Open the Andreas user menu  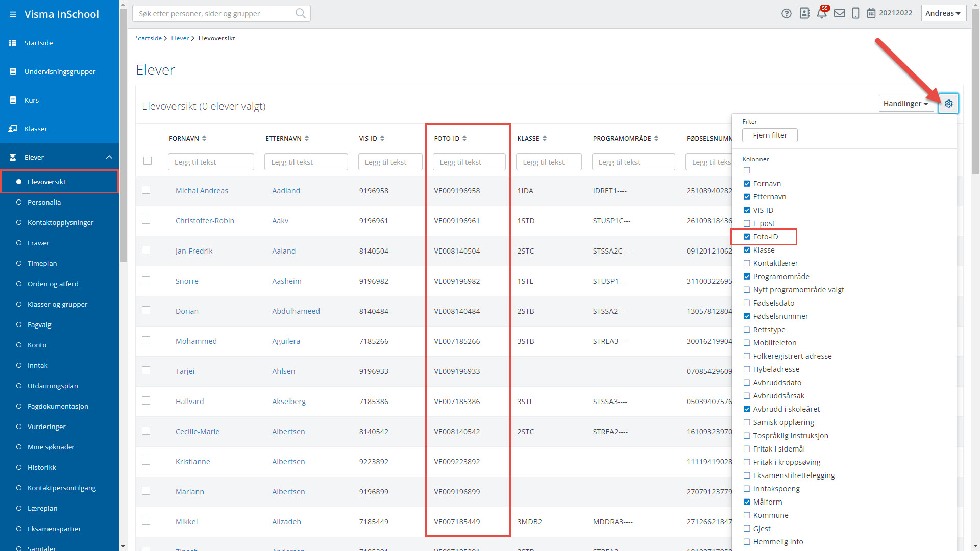click(x=943, y=13)
